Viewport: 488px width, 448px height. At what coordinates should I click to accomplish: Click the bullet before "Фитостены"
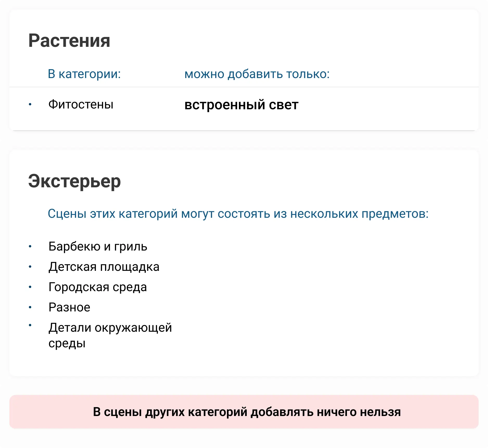click(x=30, y=105)
